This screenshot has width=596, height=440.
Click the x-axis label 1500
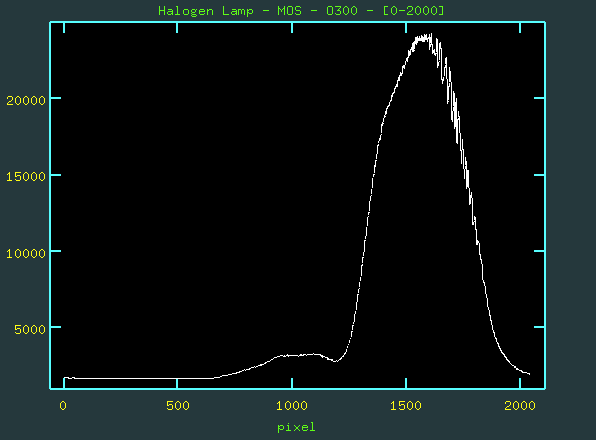coord(406,406)
